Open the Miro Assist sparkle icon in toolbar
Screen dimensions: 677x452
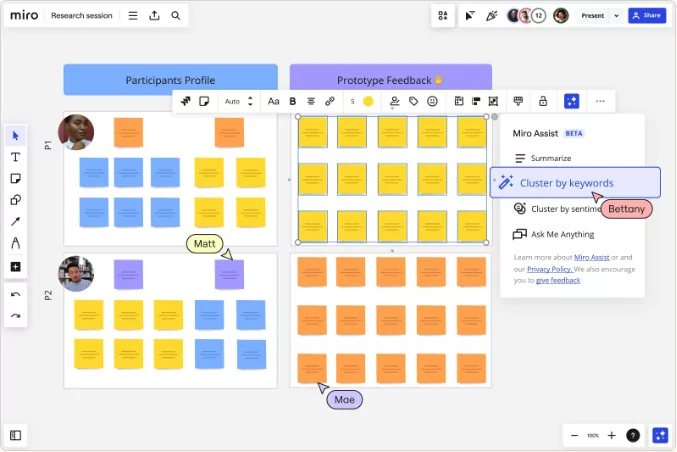tap(571, 101)
